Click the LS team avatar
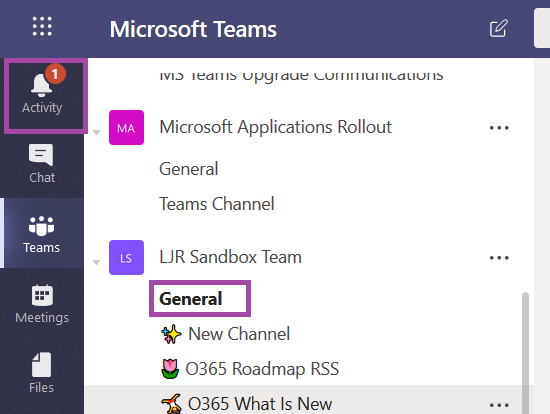Screen dimensions: 550x414 [126, 257]
